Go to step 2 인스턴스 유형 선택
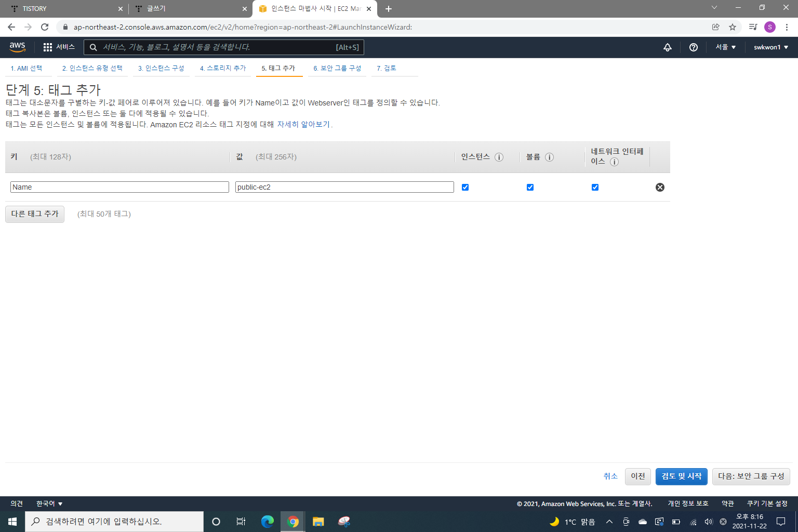 (x=92, y=69)
